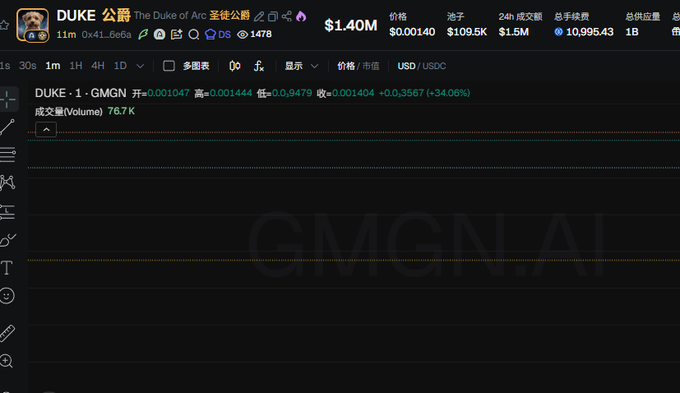Screen dimensions: 680x393
Task: Add DUKE to favorites with star icon
Action: click(x=4, y=25)
